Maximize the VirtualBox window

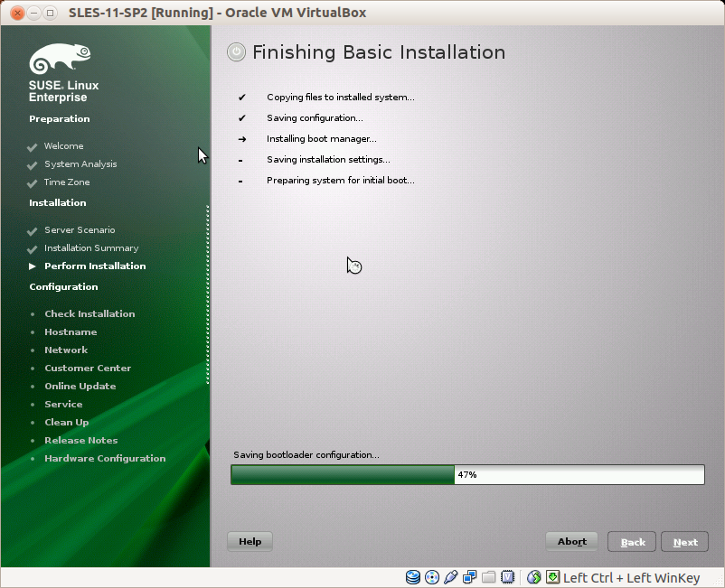(50, 13)
